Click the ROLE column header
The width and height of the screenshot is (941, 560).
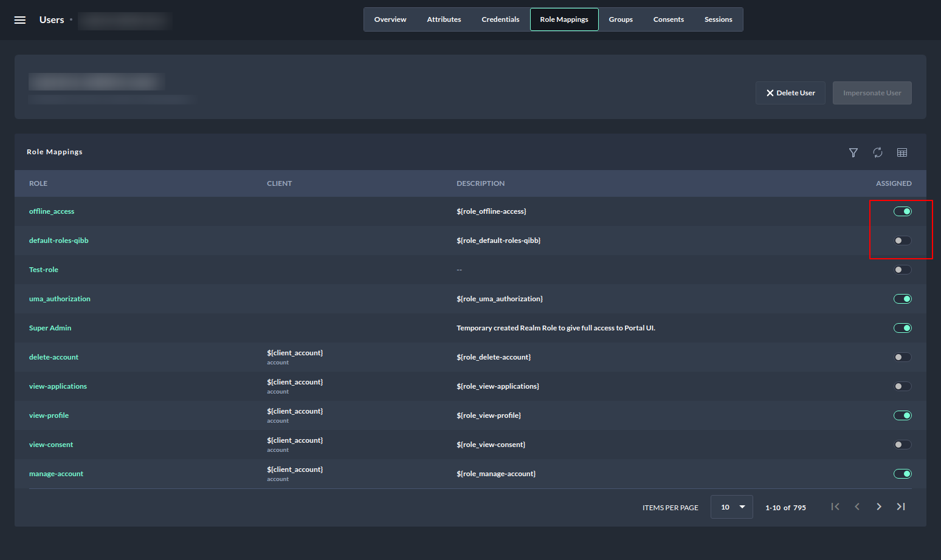coord(38,183)
